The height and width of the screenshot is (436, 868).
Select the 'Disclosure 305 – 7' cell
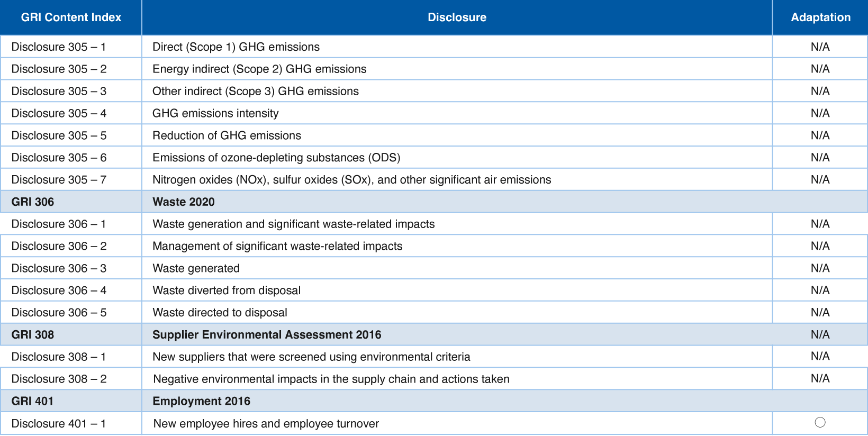(71, 180)
